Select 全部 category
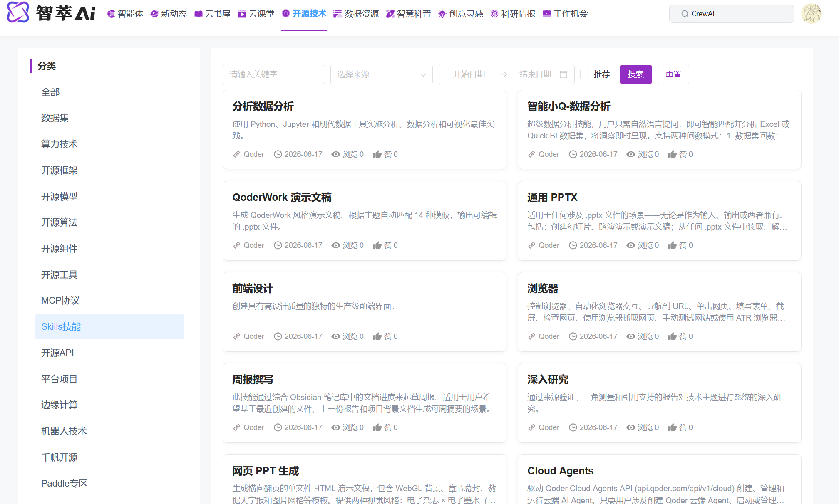The image size is (839, 504). click(109, 92)
